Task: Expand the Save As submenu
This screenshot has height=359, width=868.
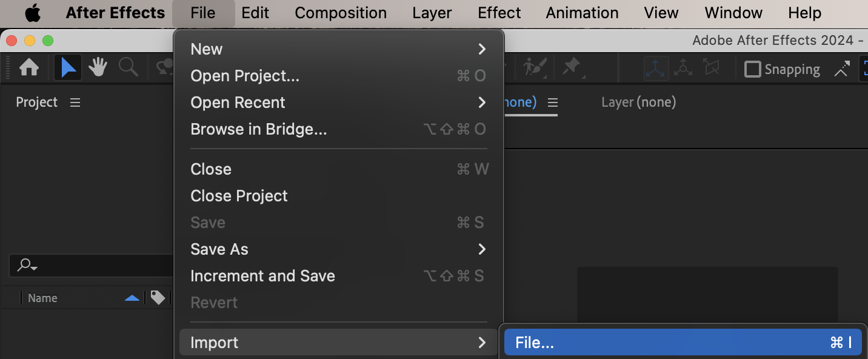Action: (338, 249)
